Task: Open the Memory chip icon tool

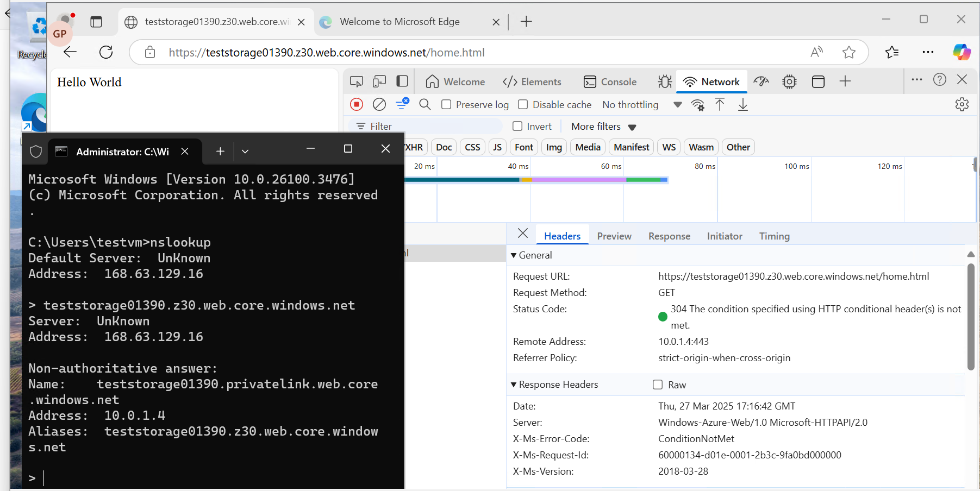Action: pyautogui.click(x=789, y=81)
